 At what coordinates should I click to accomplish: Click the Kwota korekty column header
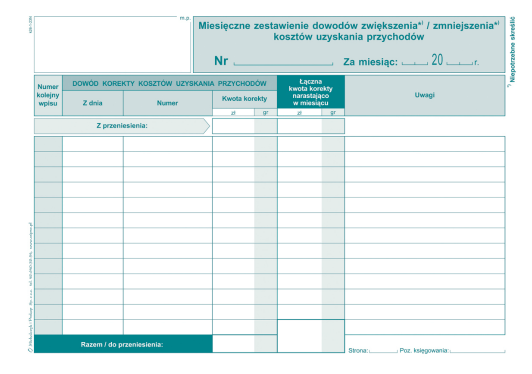(x=245, y=99)
